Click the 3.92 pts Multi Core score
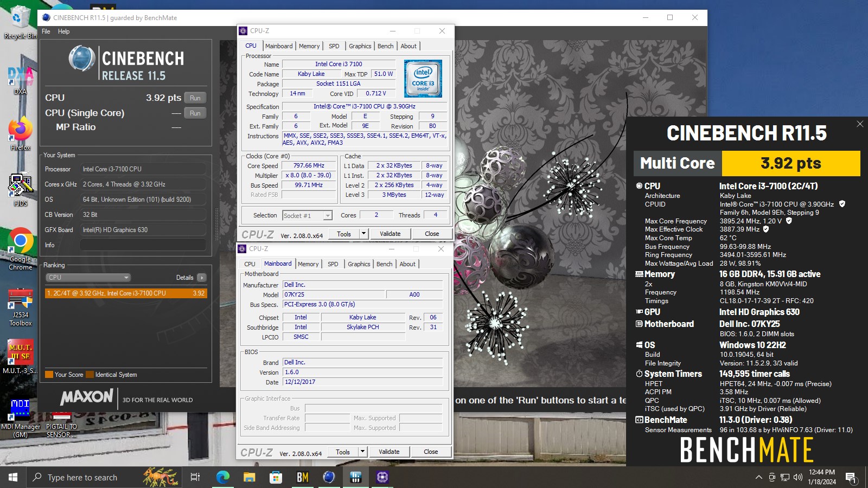 (x=791, y=163)
